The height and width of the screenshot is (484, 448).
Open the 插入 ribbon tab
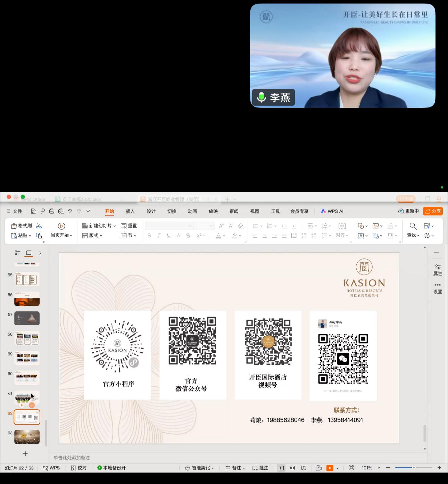(130, 211)
